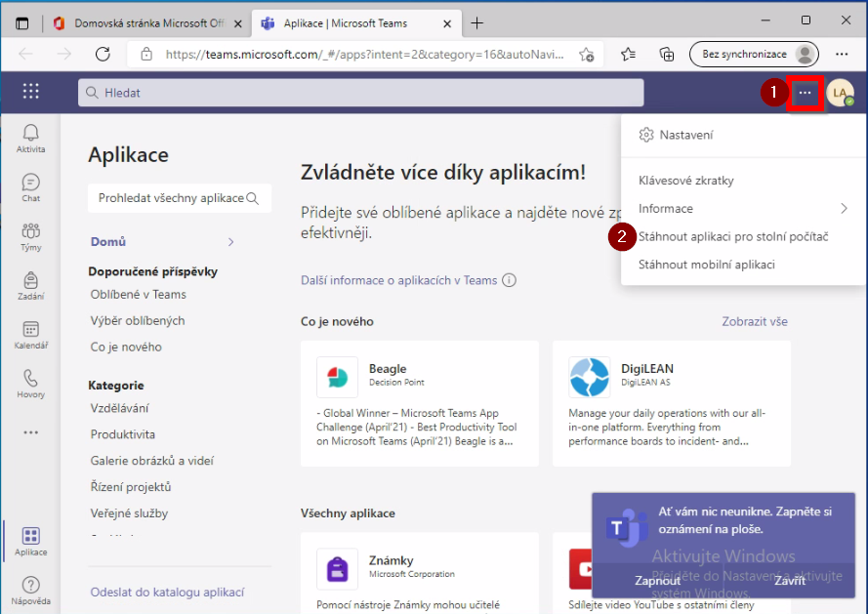Open Týmy in the Teams sidebar
Viewport: 868px width, 614px height.
30,237
